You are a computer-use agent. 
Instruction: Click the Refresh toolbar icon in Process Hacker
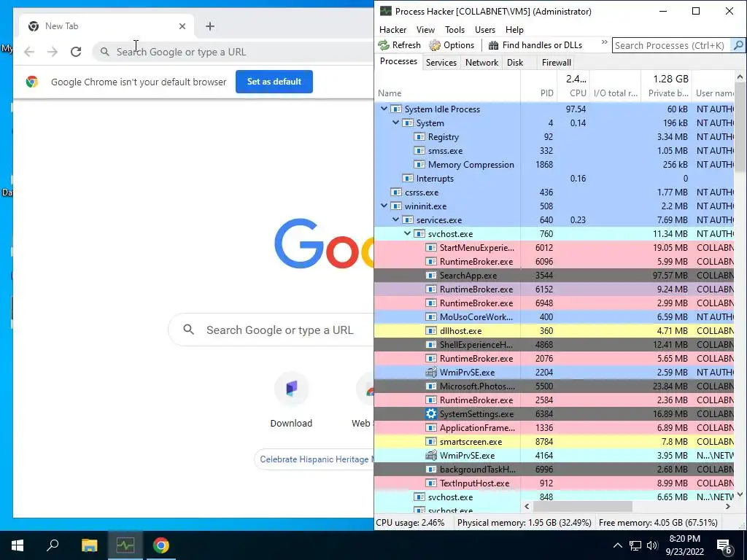tap(384, 45)
